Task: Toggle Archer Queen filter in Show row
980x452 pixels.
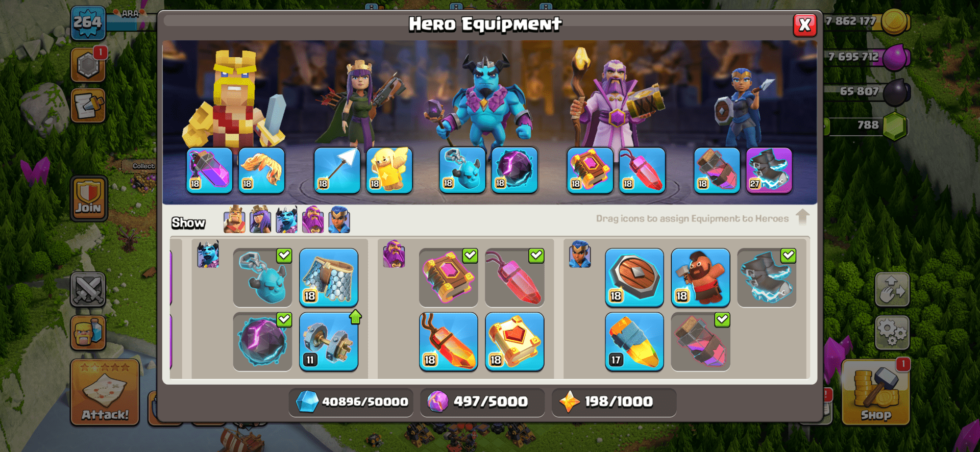Action: tap(260, 220)
